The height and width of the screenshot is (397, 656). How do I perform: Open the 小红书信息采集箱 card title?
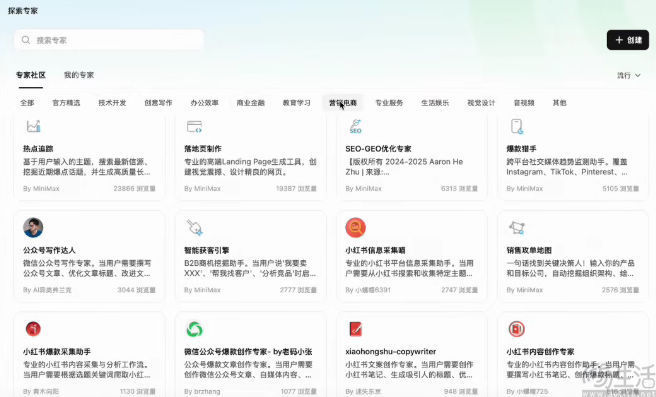pyautogui.click(x=375, y=250)
